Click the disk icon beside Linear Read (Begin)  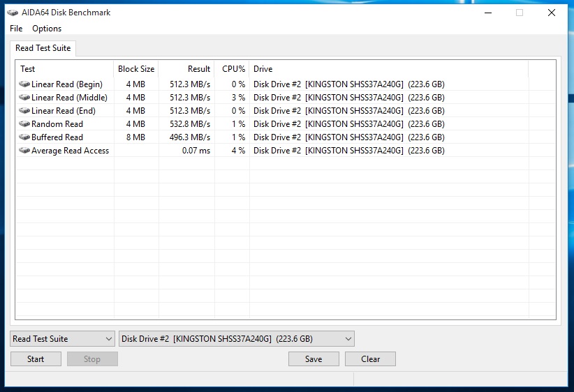click(24, 84)
